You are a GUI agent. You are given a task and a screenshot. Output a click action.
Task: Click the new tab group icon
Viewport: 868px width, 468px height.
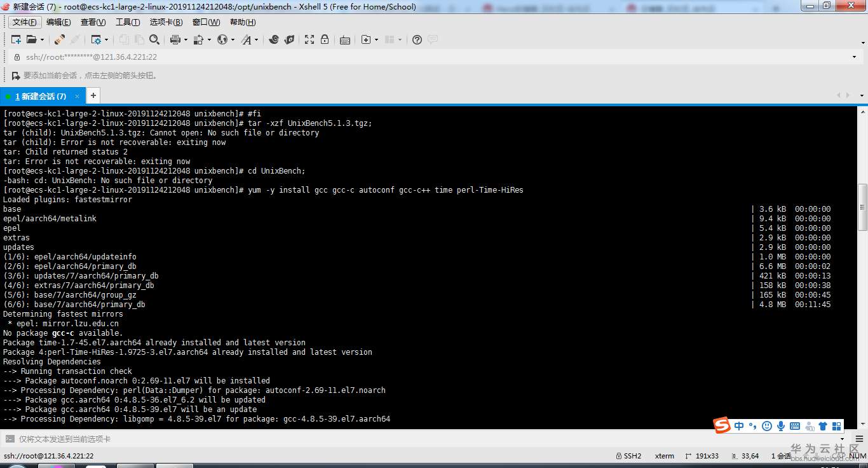(366, 39)
